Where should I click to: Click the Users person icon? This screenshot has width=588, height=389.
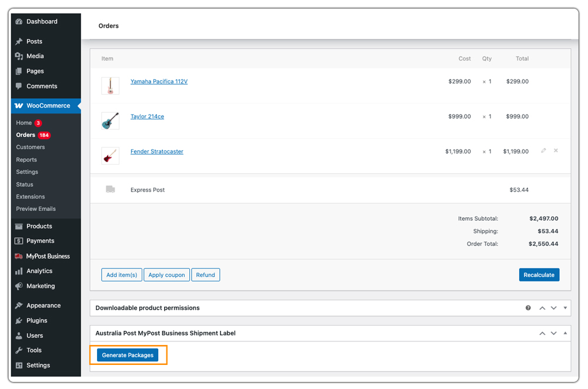coord(19,336)
